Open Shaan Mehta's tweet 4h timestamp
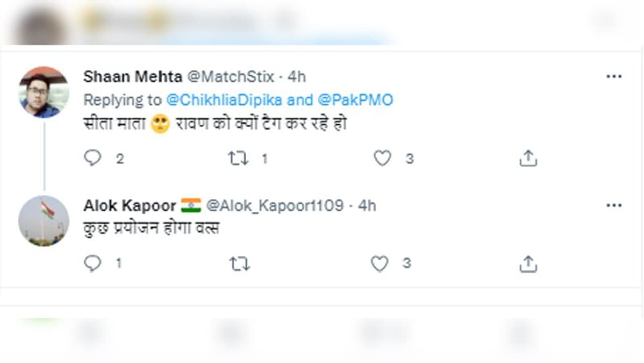This screenshot has height=363, width=644. coord(297,77)
